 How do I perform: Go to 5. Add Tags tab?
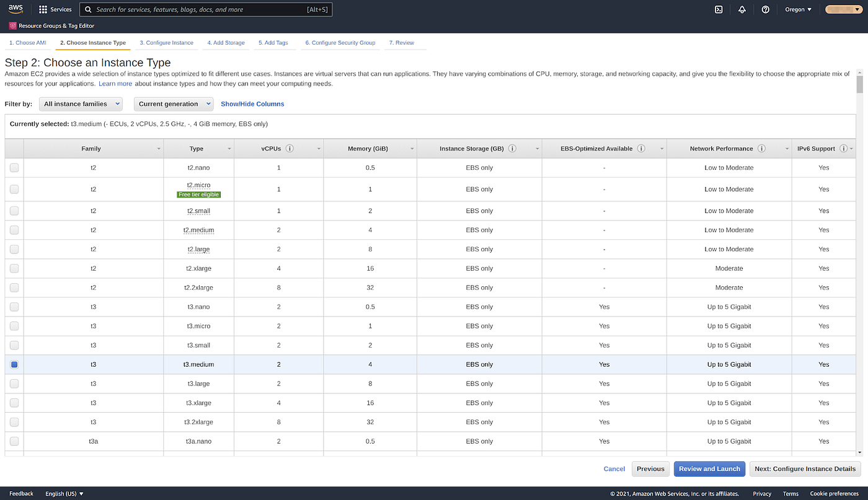[273, 43]
